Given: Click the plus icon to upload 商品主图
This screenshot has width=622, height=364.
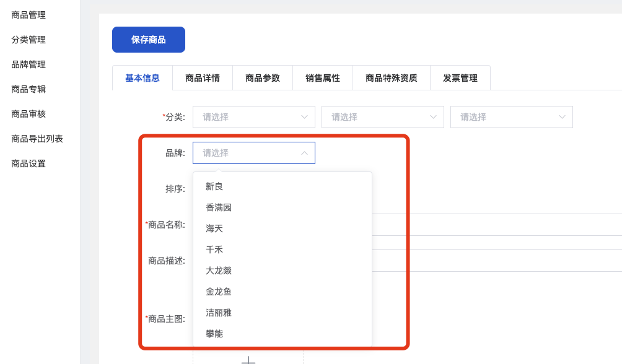Looking at the screenshot, I should click(248, 360).
